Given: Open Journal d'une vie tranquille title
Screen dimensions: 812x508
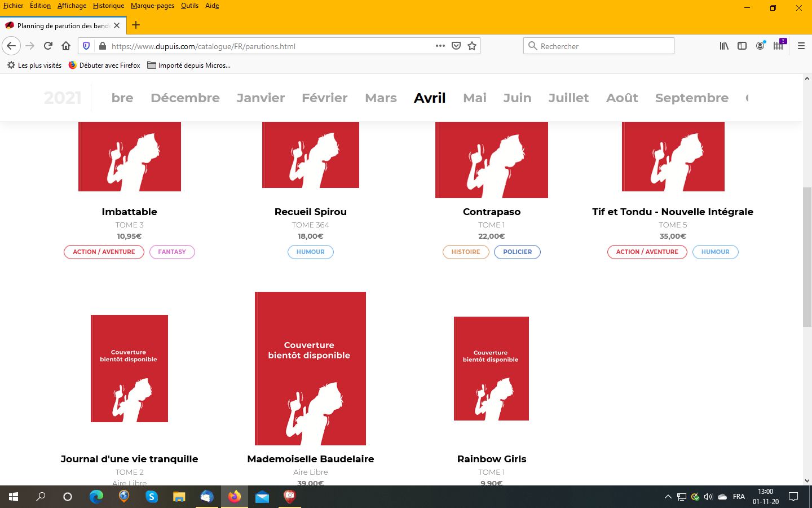Looking at the screenshot, I should [x=129, y=459].
